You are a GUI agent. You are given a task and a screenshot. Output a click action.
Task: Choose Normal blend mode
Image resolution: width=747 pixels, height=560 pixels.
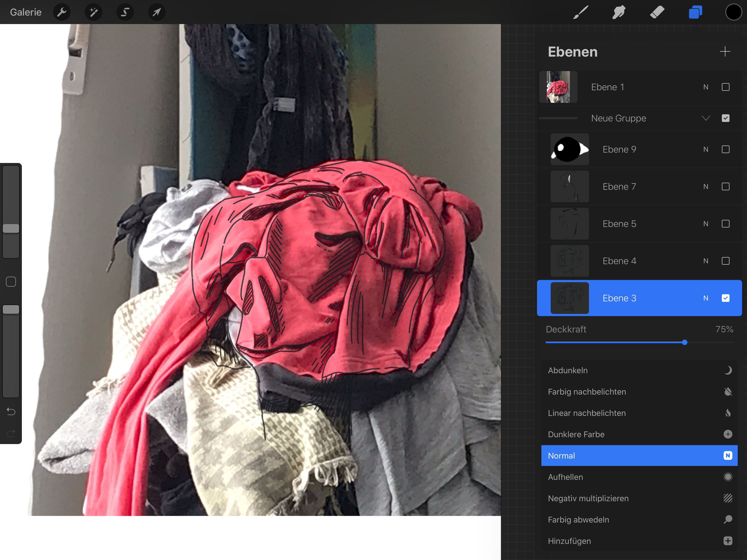(x=639, y=456)
